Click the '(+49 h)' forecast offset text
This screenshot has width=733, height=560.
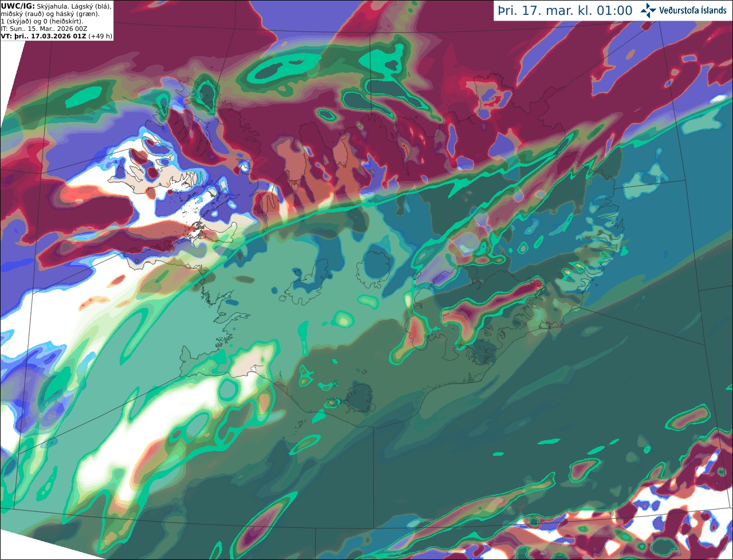click(100, 36)
